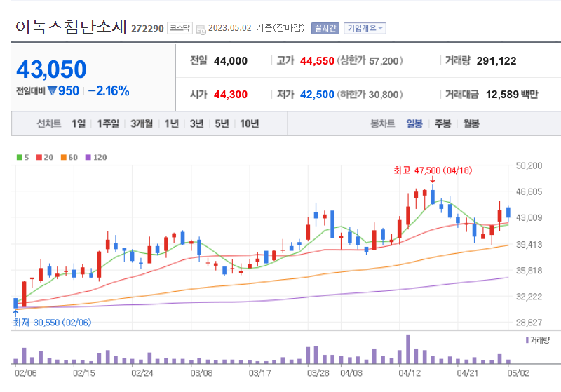Click the 고가 value 44,550
561x392 pixels.
(x=317, y=61)
